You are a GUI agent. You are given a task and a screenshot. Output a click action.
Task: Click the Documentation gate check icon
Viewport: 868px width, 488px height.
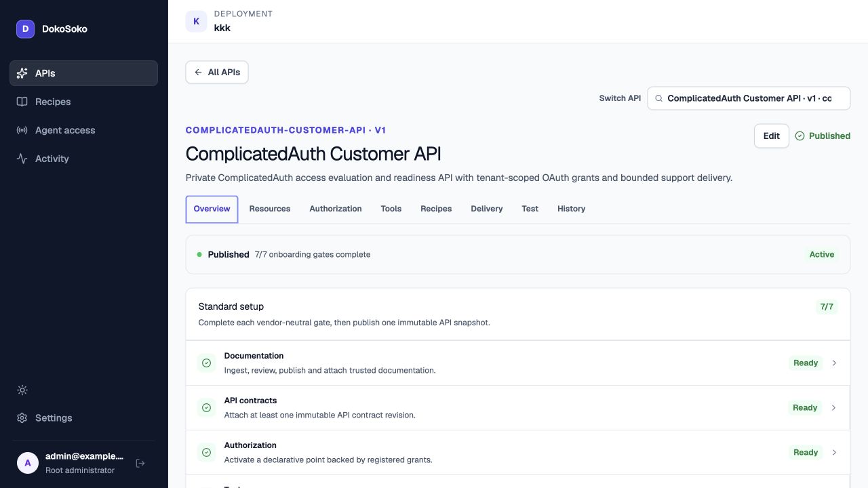(206, 363)
